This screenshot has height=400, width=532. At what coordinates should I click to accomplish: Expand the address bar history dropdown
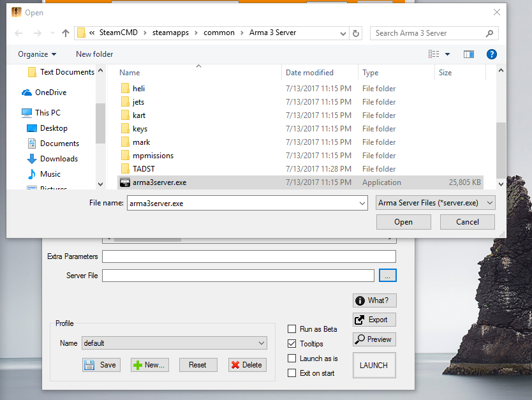pyautogui.click(x=343, y=33)
